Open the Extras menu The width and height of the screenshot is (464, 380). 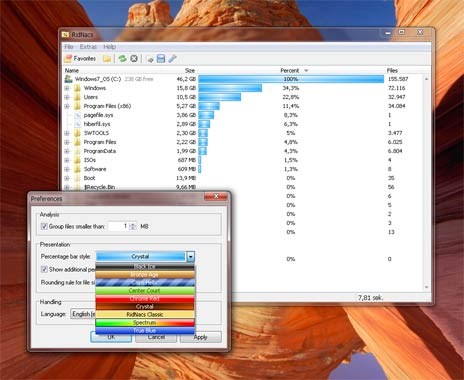(x=88, y=47)
